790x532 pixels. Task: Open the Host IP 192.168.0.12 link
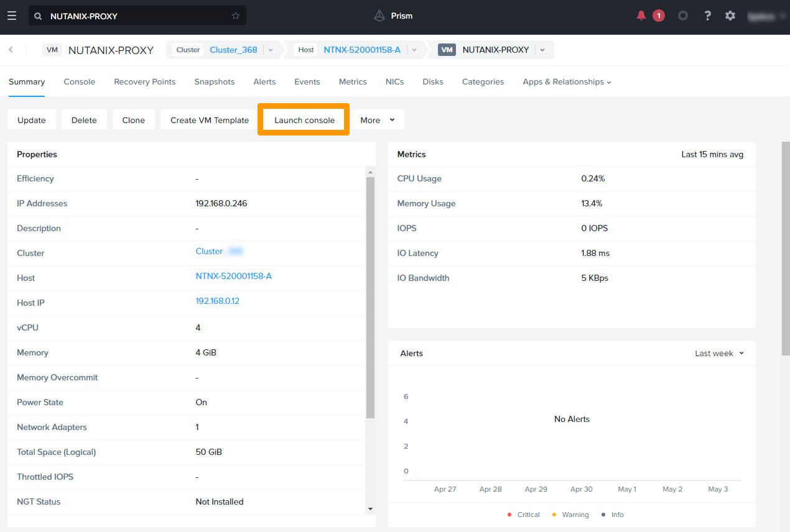coord(217,300)
